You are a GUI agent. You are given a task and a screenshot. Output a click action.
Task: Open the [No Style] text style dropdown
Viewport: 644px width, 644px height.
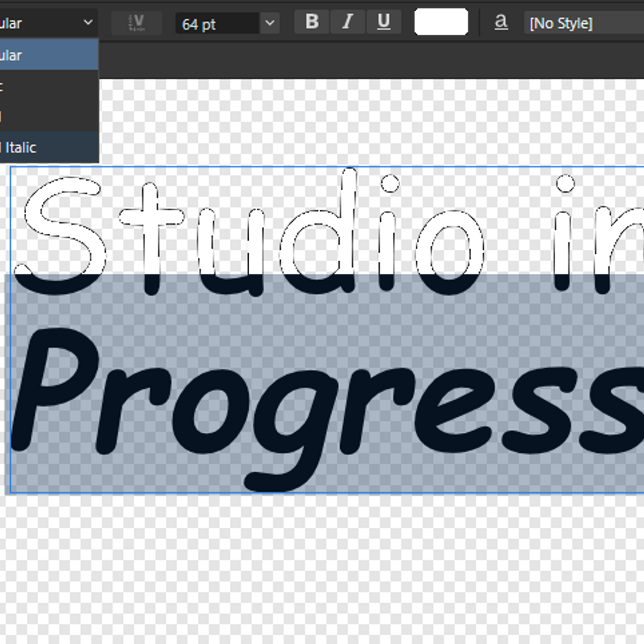click(581, 24)
